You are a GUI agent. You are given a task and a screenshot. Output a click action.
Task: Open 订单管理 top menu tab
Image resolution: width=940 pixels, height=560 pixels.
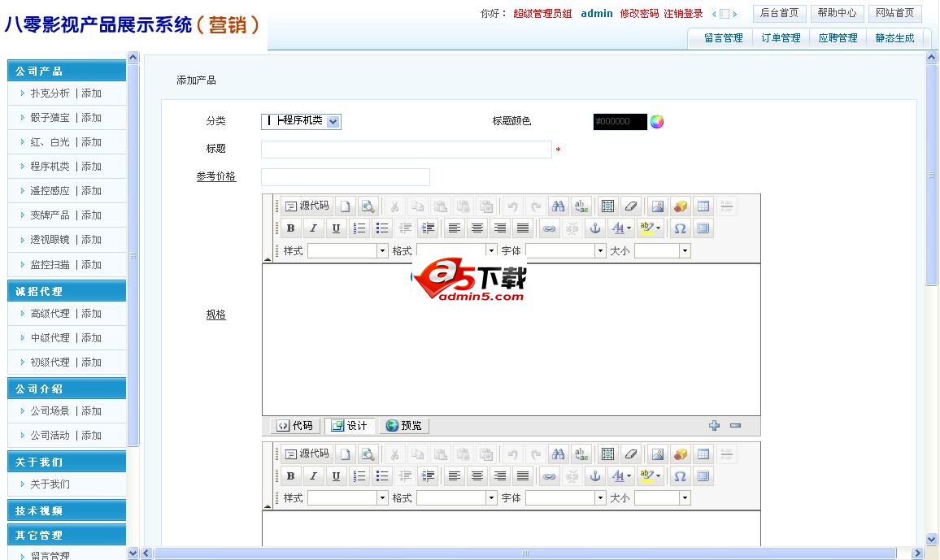coord(781,38)
